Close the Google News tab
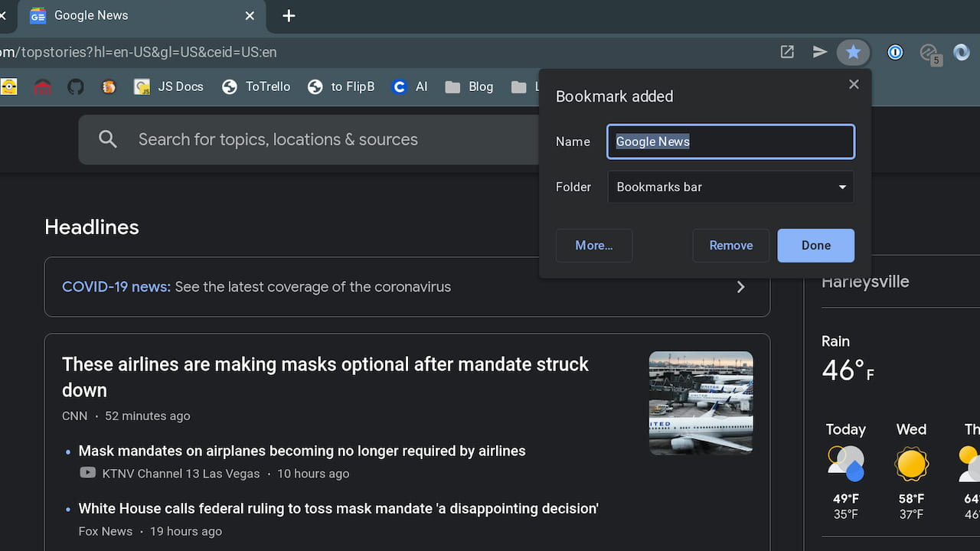The width and height of the screenshot is (980, 551). (x=250, y=15)
